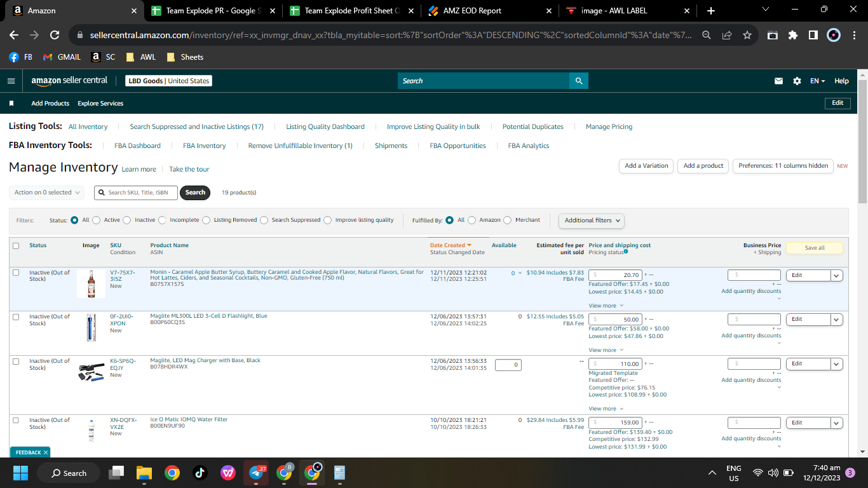Select the Incomplete status filter radio

162,220
